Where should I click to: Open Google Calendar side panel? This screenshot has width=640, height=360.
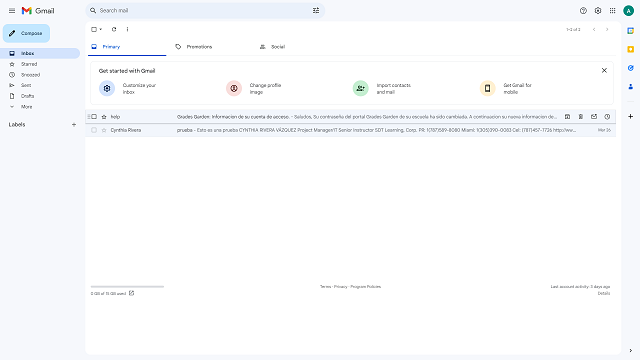tap(631, 31)
